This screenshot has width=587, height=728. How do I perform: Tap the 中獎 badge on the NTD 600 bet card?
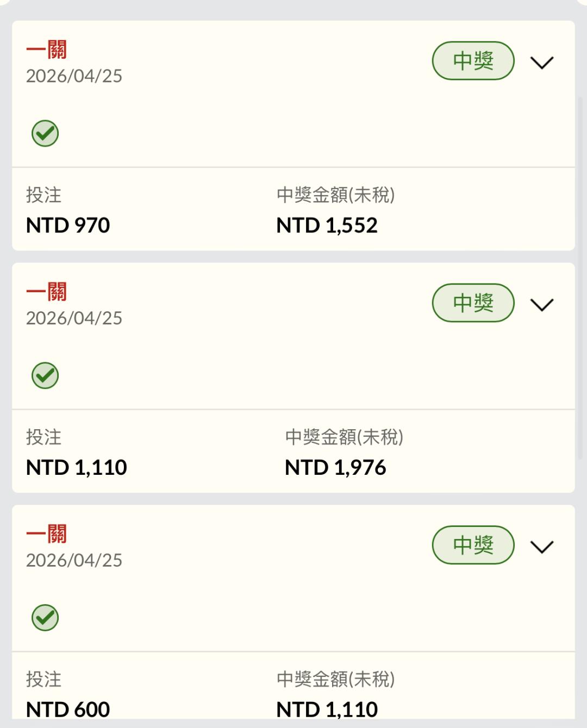click(473, 545)
